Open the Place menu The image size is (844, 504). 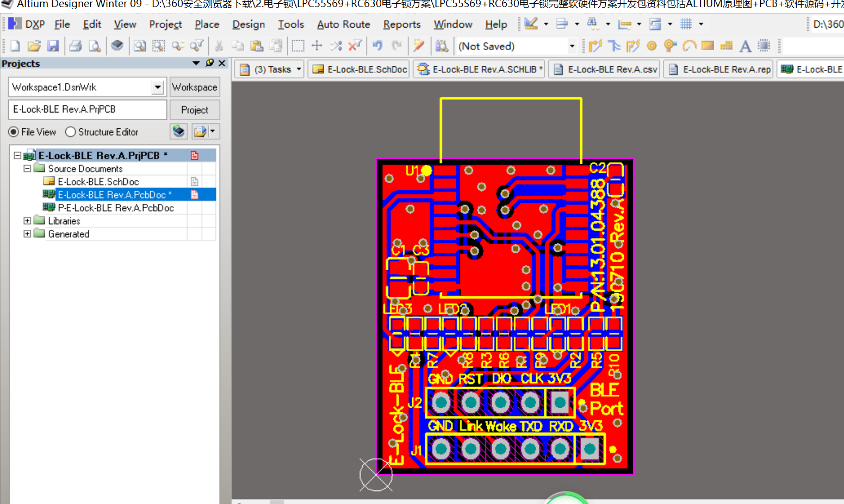point(207,24)
